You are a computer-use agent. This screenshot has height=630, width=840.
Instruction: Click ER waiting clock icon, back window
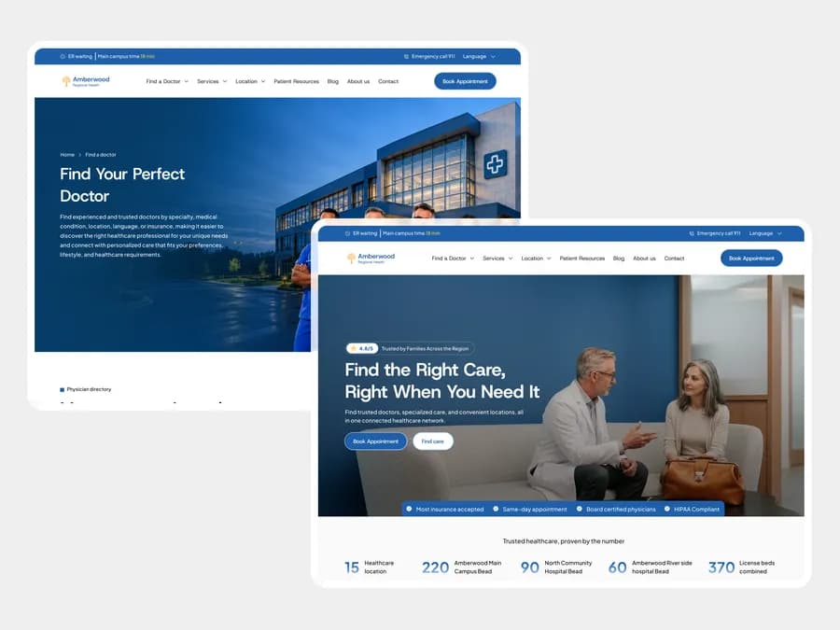(x=63, y=56)
